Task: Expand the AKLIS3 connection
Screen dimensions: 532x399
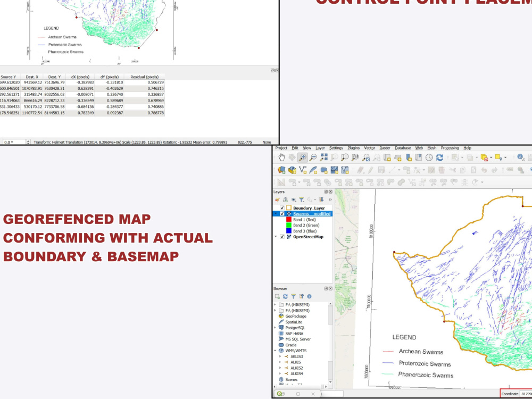Action: (x=280, y=356)
